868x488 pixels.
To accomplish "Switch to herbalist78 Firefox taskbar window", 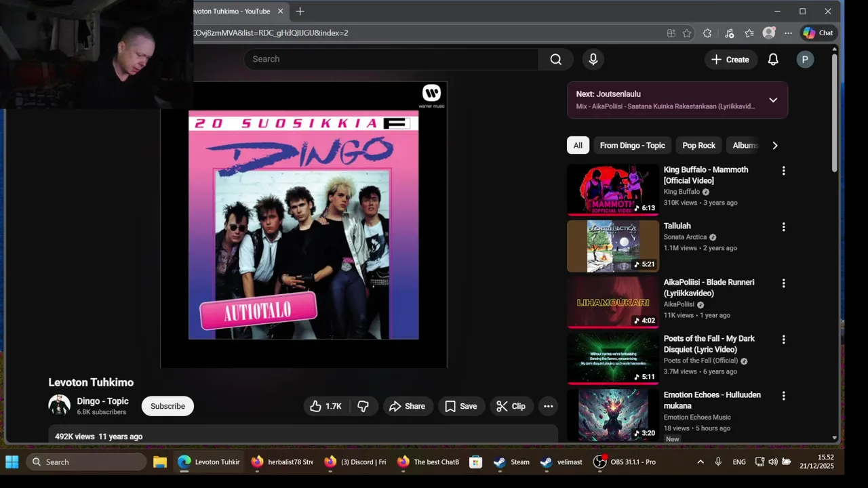I will coord(282,462).
